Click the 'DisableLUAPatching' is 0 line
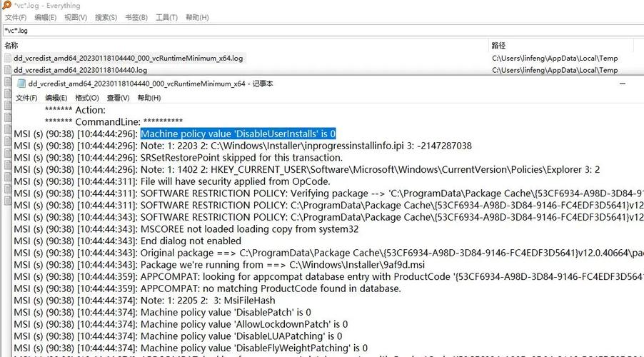The image size is (644, 357). [178, 336]
